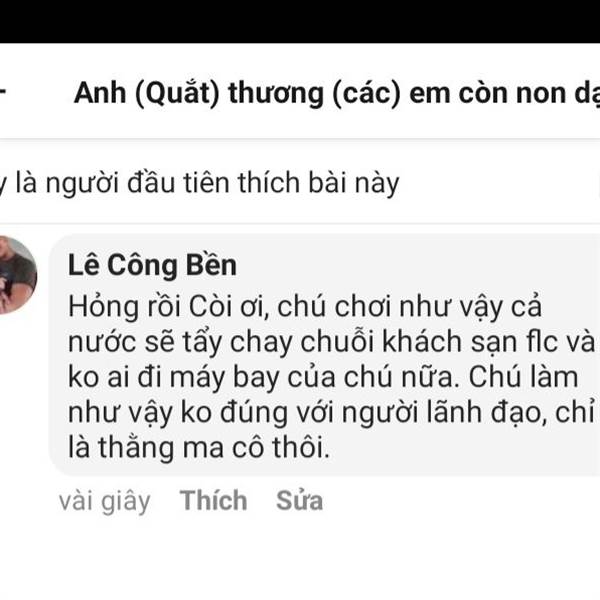Tap 'ma cô thôi' at comment end
Viewport: 600px width, 600px height.
point(256,447)
